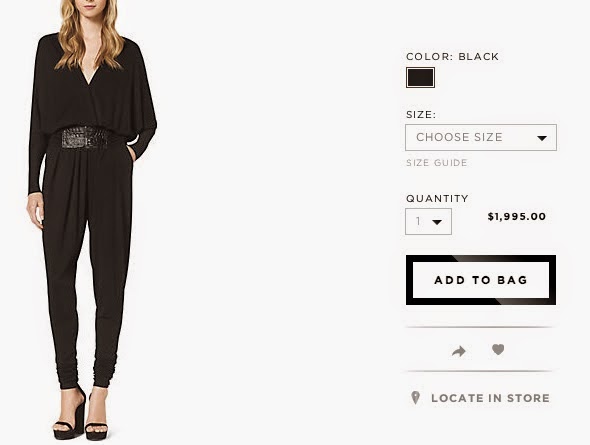Click the quantity value '1'
The image size is (590, 445).
(x=418, y=221)
